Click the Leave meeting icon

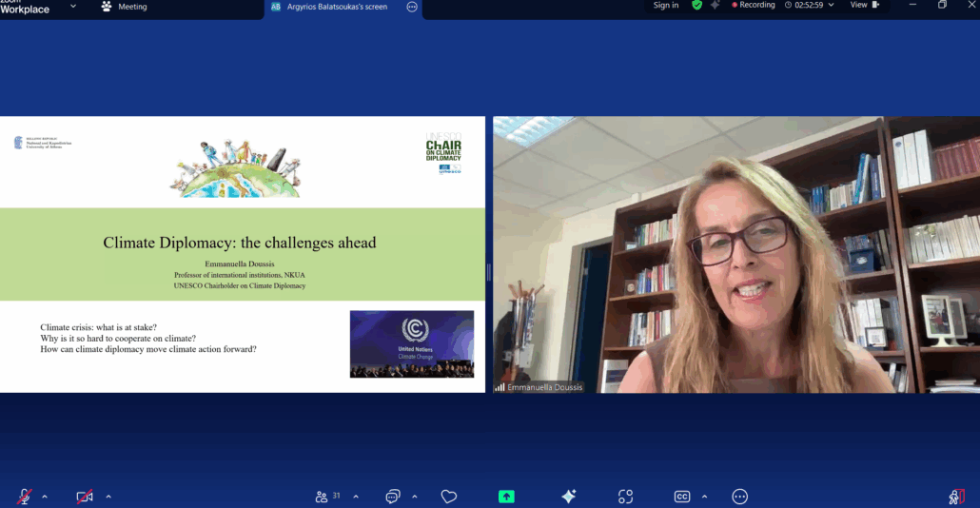pos(956,496)
